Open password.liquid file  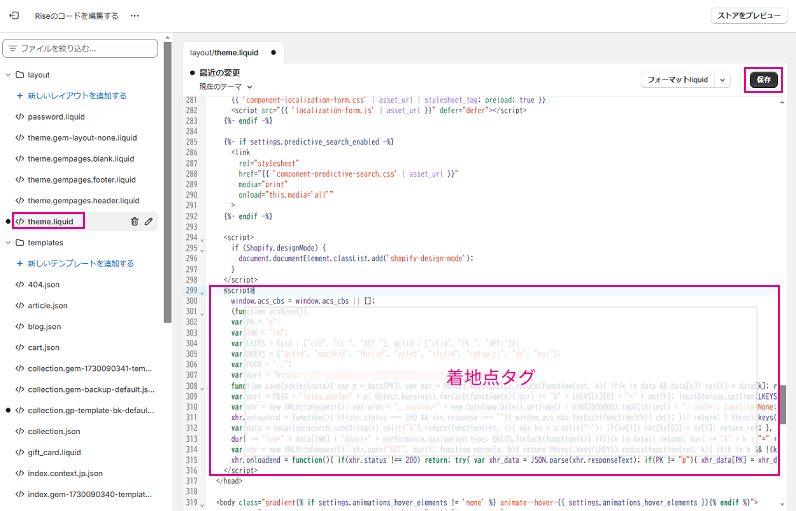click(56, 117)
